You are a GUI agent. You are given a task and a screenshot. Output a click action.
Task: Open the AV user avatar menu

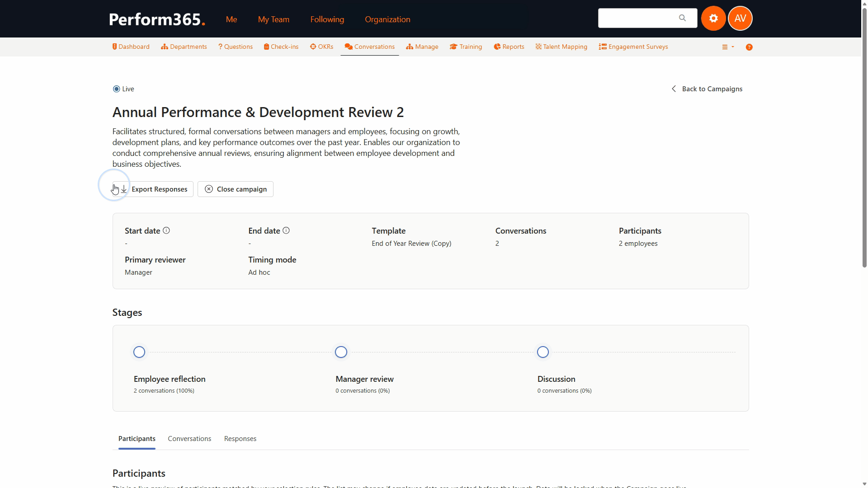(740, 19)
